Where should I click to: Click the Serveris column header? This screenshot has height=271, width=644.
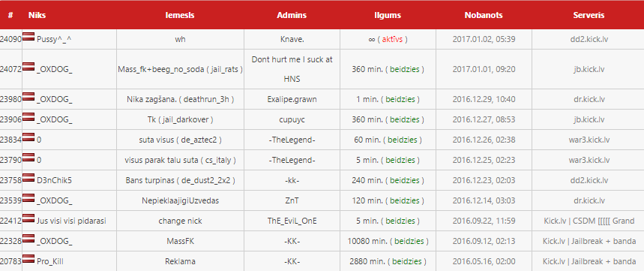click(589, 15)
